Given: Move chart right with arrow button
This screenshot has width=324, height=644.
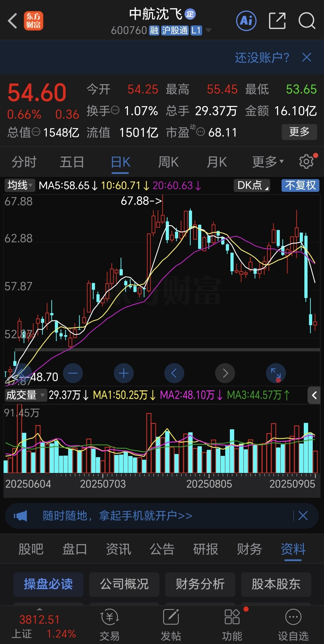Looking at the screenshot, I should 225,373.
